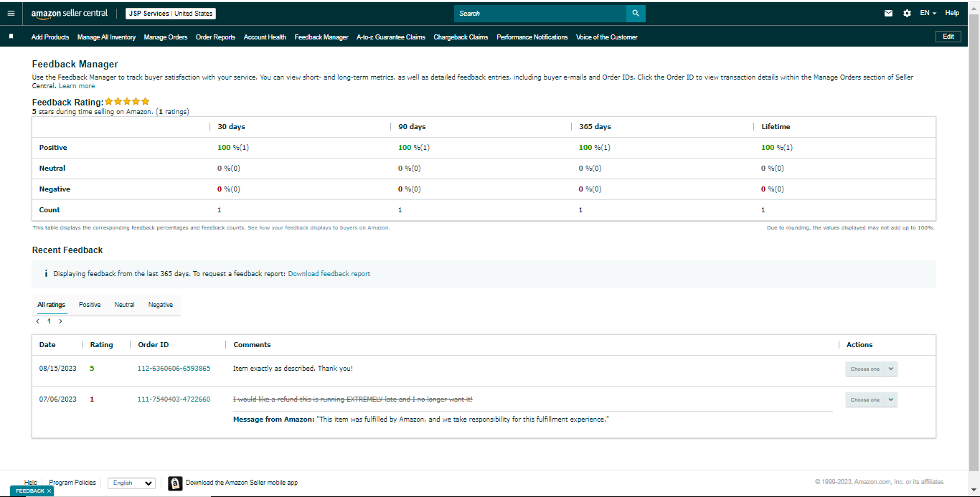
Task: Close the FEEDBACK tab widget
Action: [49, 491]
